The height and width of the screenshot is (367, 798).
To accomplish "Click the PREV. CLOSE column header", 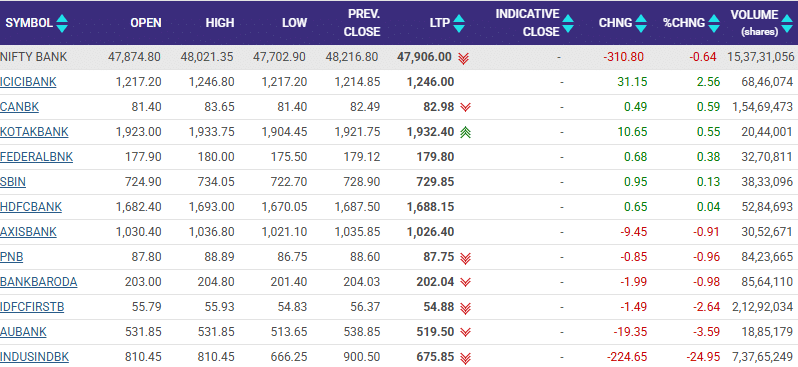I will (x=362, y=23).
